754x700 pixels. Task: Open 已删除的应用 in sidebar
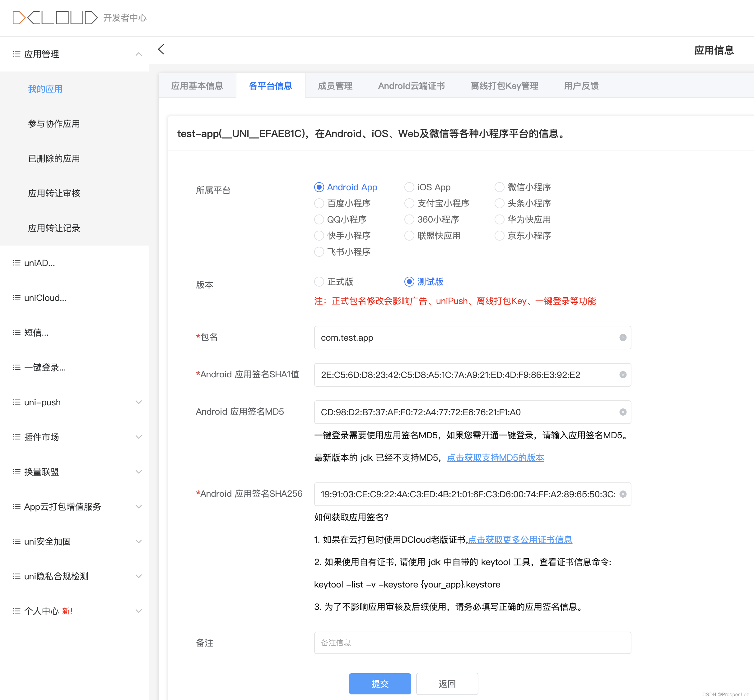[x=54, y=159]
